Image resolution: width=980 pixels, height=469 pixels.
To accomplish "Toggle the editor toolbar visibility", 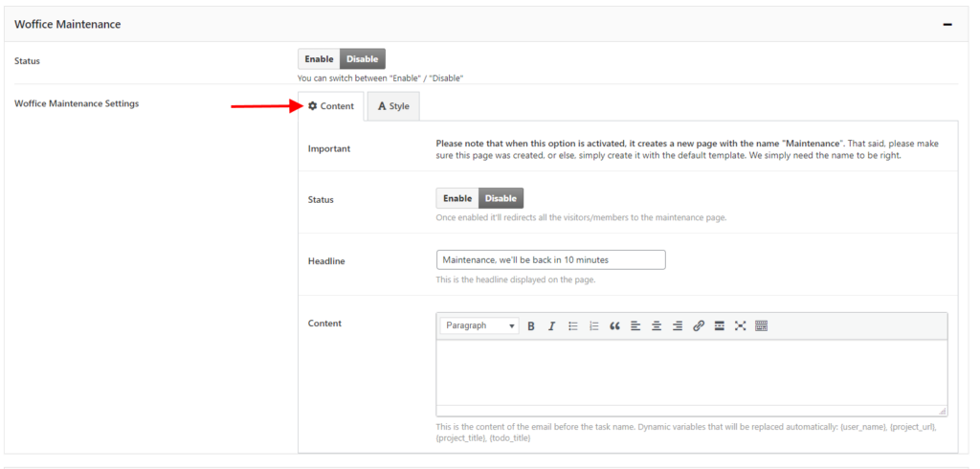I will click(x=762, y=326).
